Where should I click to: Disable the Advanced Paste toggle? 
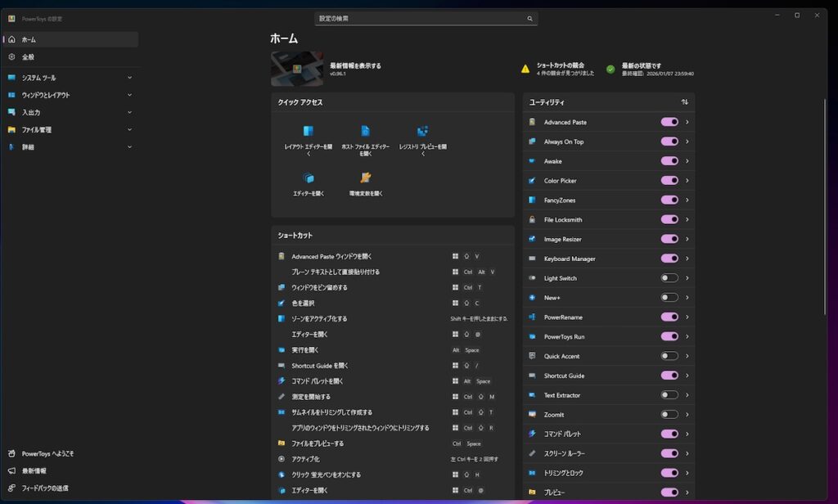669,122
